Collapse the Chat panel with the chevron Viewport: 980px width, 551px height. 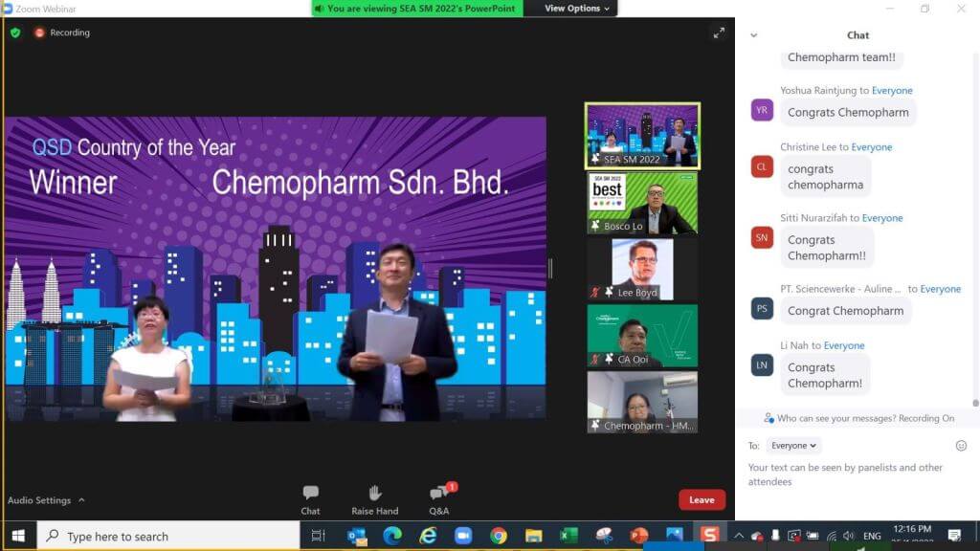(754, 34)
